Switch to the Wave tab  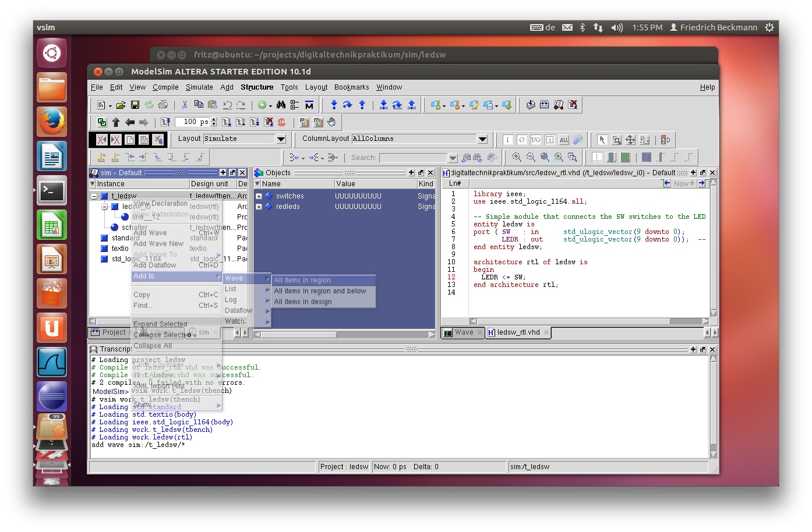click(x=464, y=332)
